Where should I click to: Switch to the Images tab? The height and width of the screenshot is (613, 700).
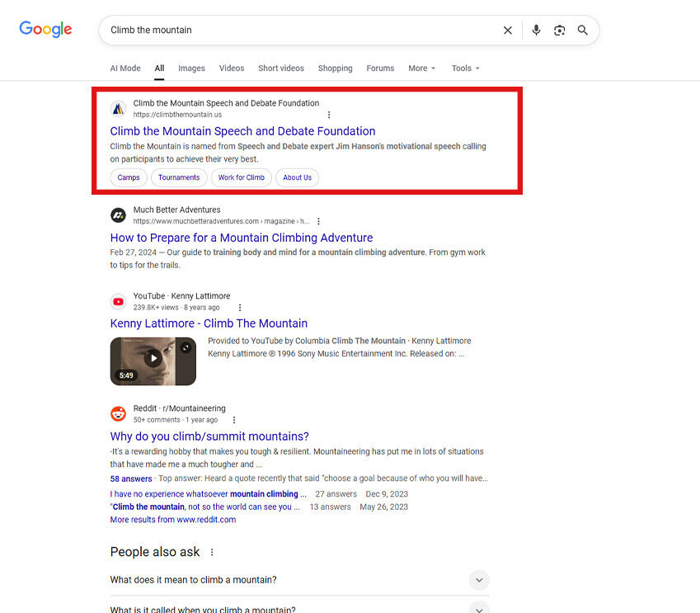[x=191, y=68]
